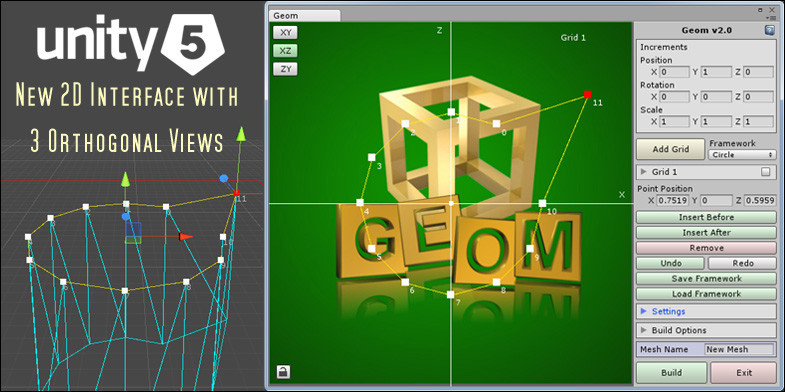
Task: Switch to the XY orthogonal view
Action: [x=285, y=33]
